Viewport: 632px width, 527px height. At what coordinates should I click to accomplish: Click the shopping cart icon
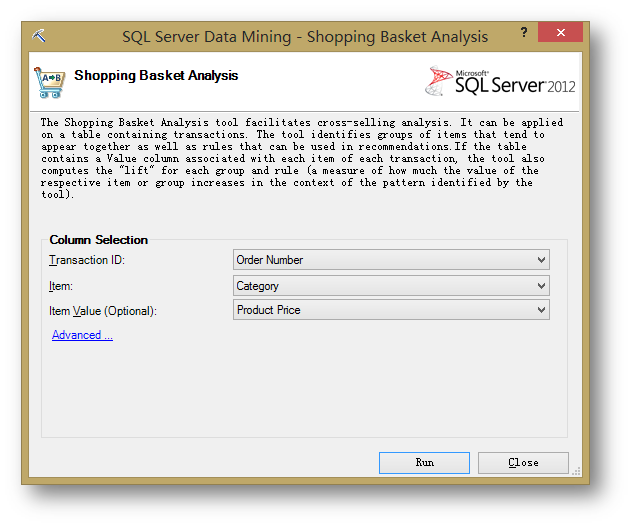tap(49, 83)
